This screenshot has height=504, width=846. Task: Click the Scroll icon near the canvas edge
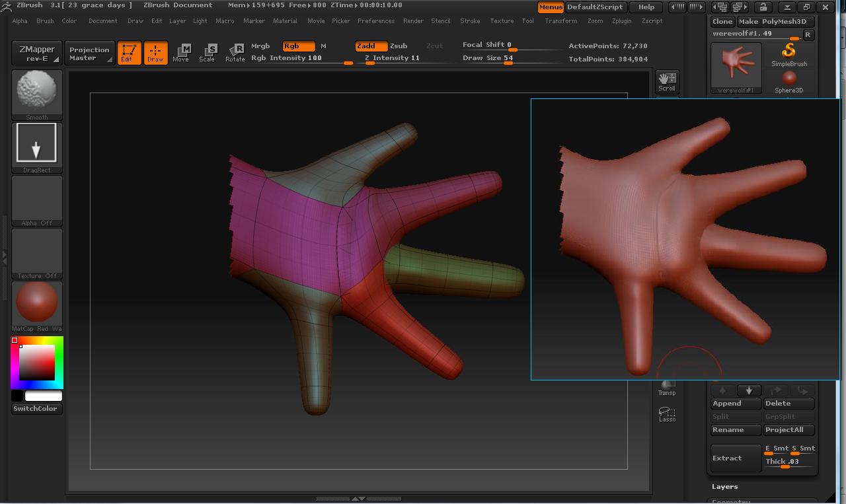coord(667,81)
